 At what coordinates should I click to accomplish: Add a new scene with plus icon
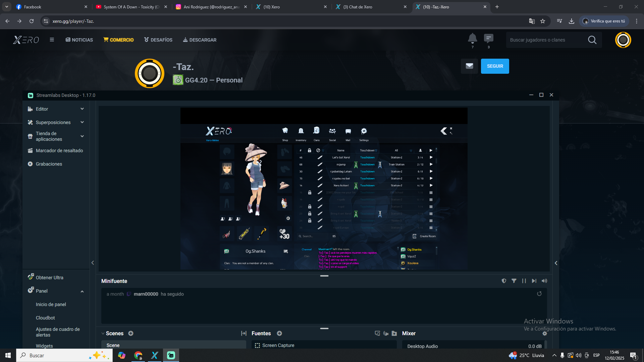pos(131,333)
